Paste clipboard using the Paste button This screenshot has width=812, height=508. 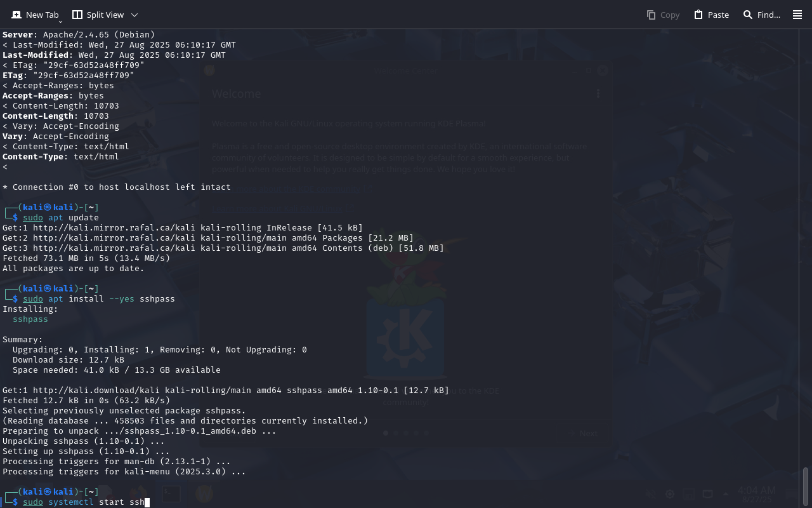coord(711,15)
